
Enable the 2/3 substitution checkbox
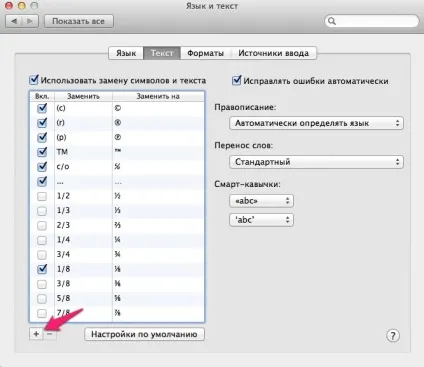pos(42,225)
